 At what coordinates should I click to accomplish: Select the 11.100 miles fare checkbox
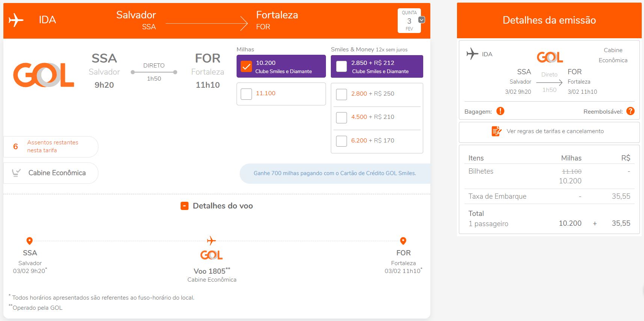(246, 94)
